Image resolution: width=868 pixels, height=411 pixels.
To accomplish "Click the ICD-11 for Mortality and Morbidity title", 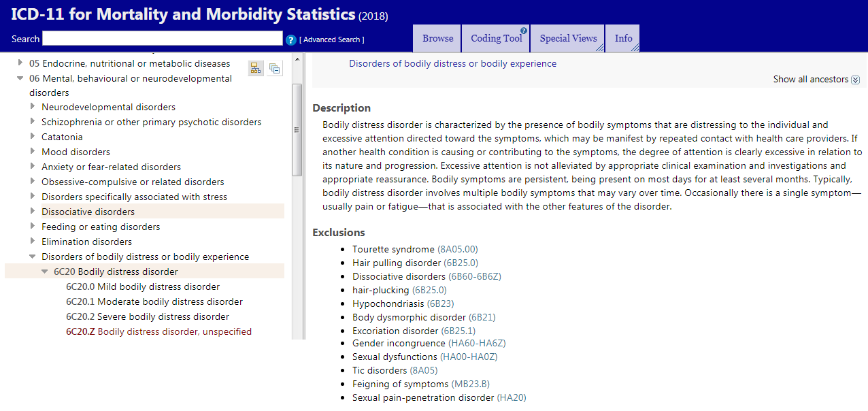I will pyautogui.click(x=184, y=14).
